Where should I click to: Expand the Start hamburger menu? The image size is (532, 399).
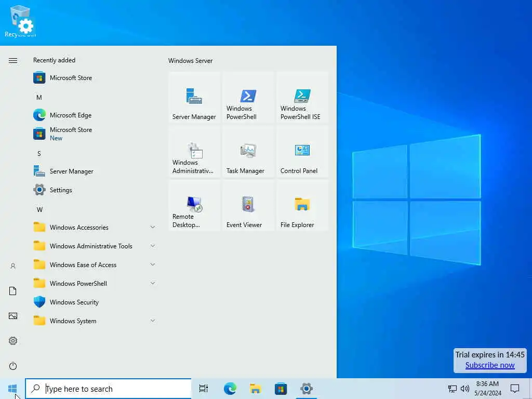pyautogui.click(x=13, y=60)
